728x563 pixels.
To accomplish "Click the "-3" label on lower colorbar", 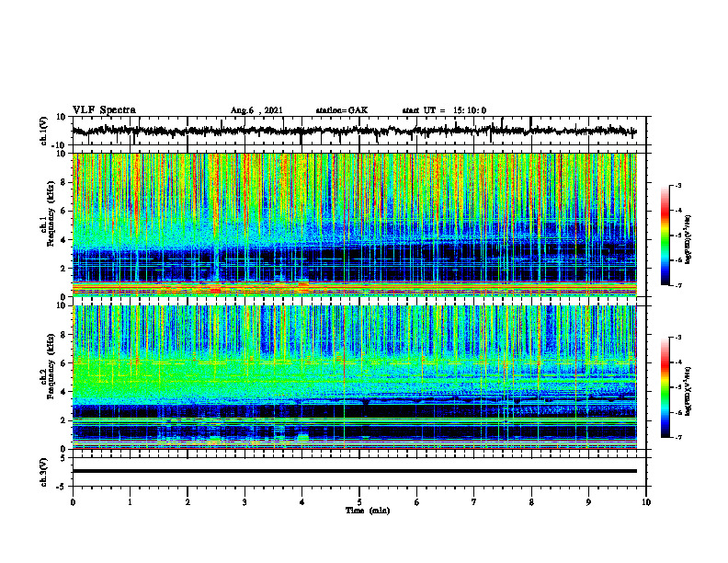I will click(678, 338).
